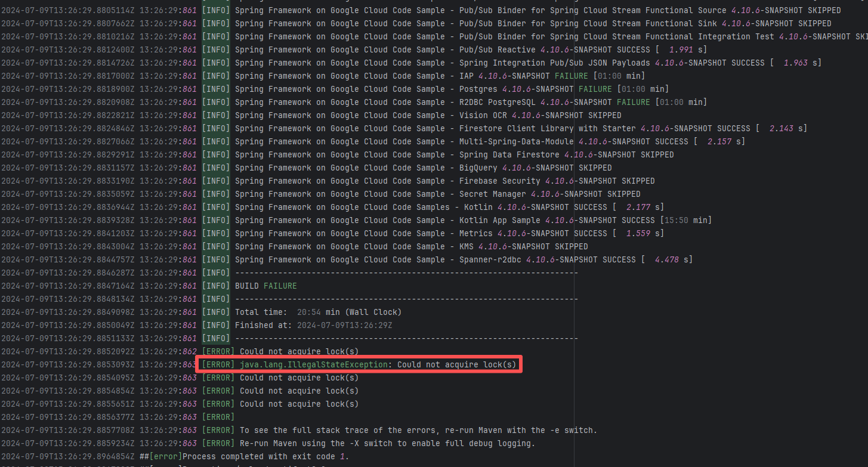868x467 pixels.
Task: Click the highlighted java.lang.IllegalStateException error line
Action: [378, 364]
